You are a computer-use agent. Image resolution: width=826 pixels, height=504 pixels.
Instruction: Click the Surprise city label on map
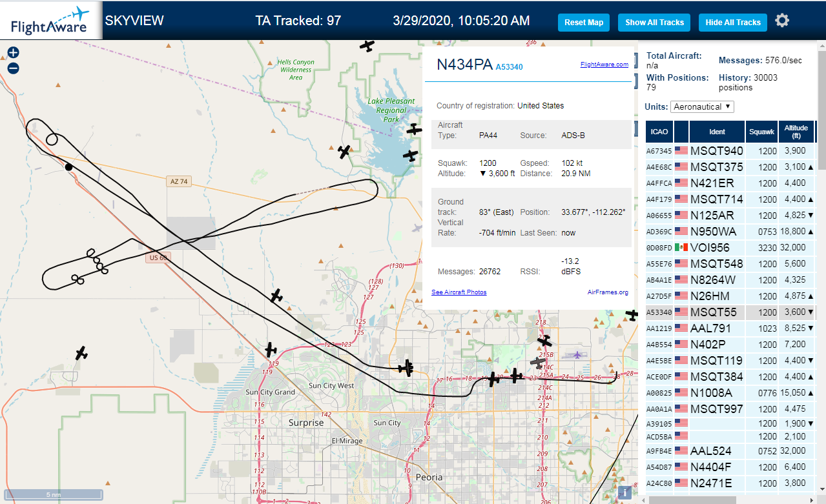click(306, 423)
